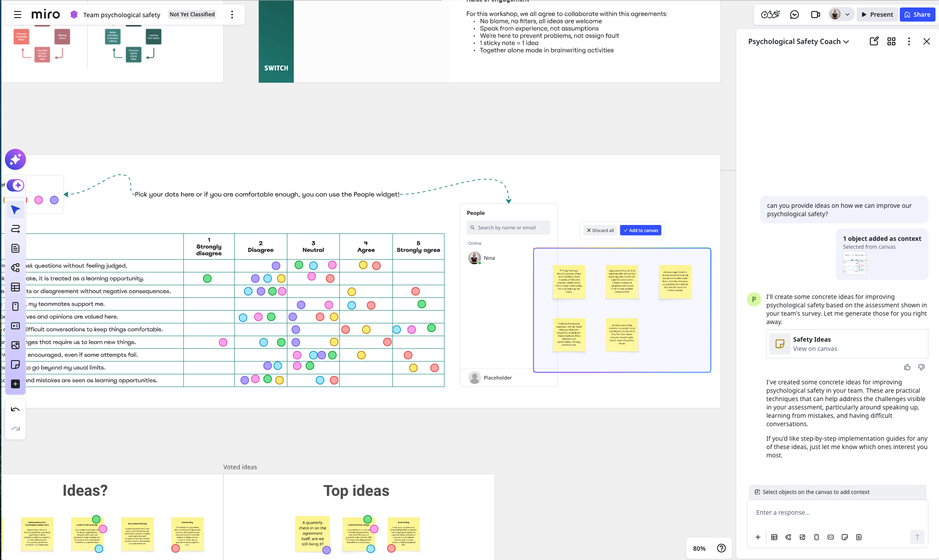Image resolution: width=939 pixels, height=560 pixels.
Task: Open the user avatar dropdown arrow
Action: 847,15
